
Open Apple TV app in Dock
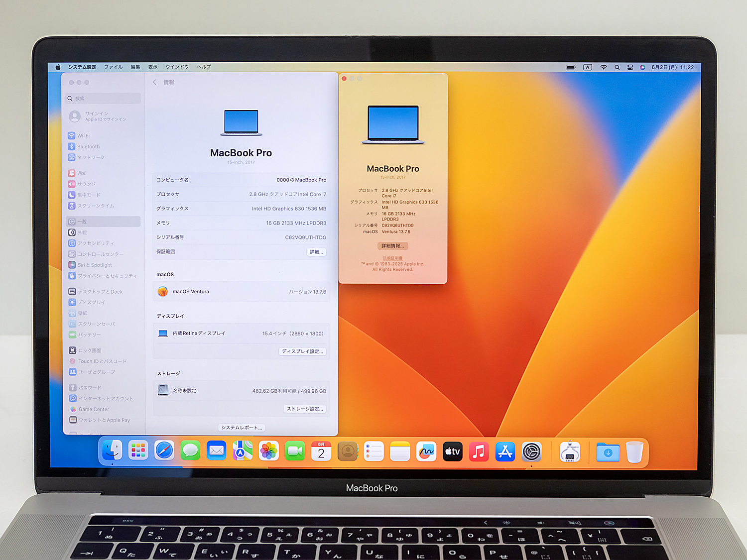pos(453,451)
